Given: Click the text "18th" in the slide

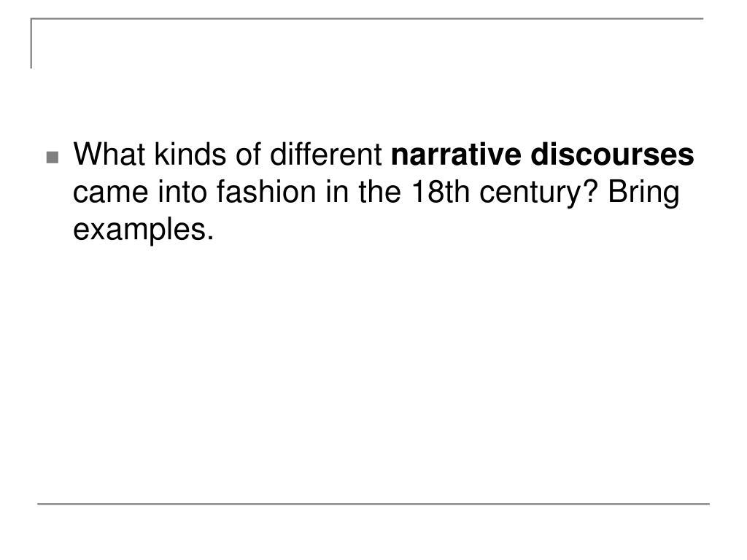Looking at the screenshot, I should click(x=440, y=192).
